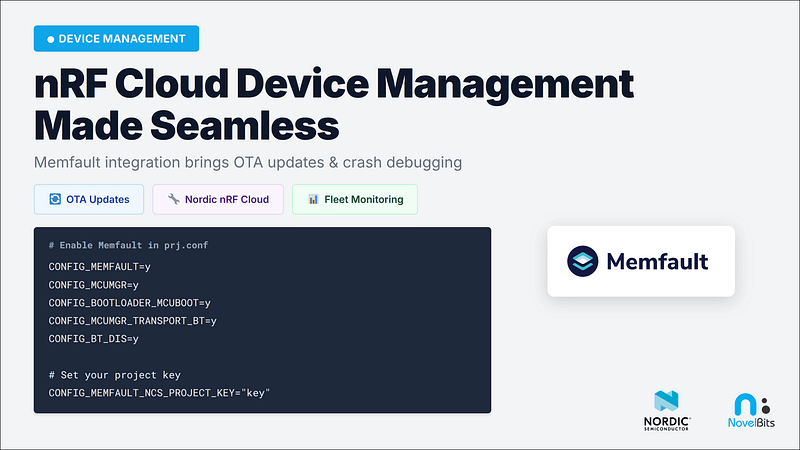Select the DEVICE MANAGEMENT badge label
The image size is (800, 450).
click(x=121, y=39)
